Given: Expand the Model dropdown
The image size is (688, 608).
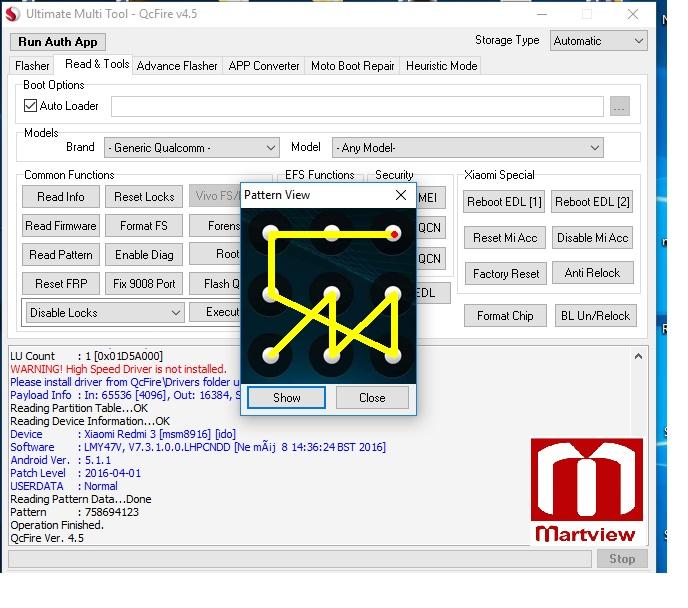Looking at the screenshot, I should click(x=468, y=148).
